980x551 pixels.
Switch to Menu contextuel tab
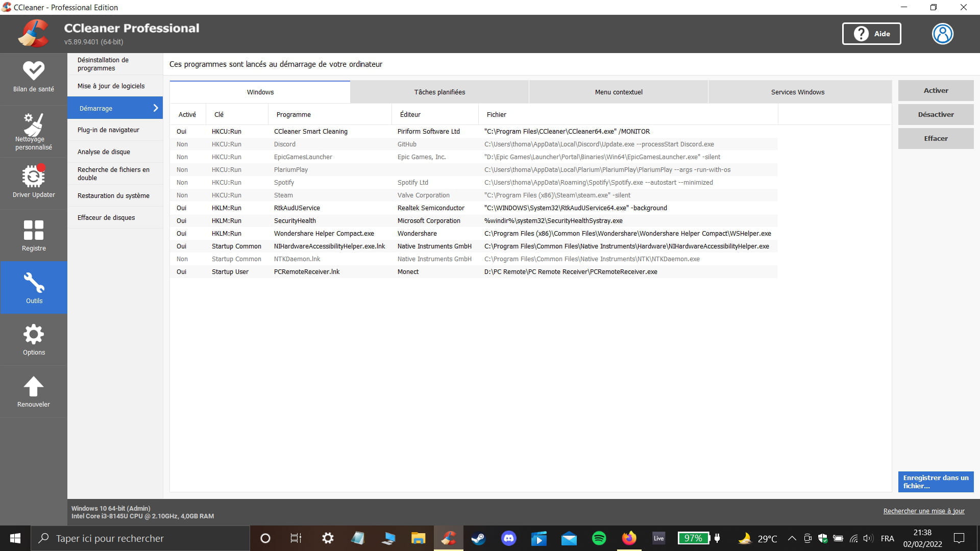point(619,92)
